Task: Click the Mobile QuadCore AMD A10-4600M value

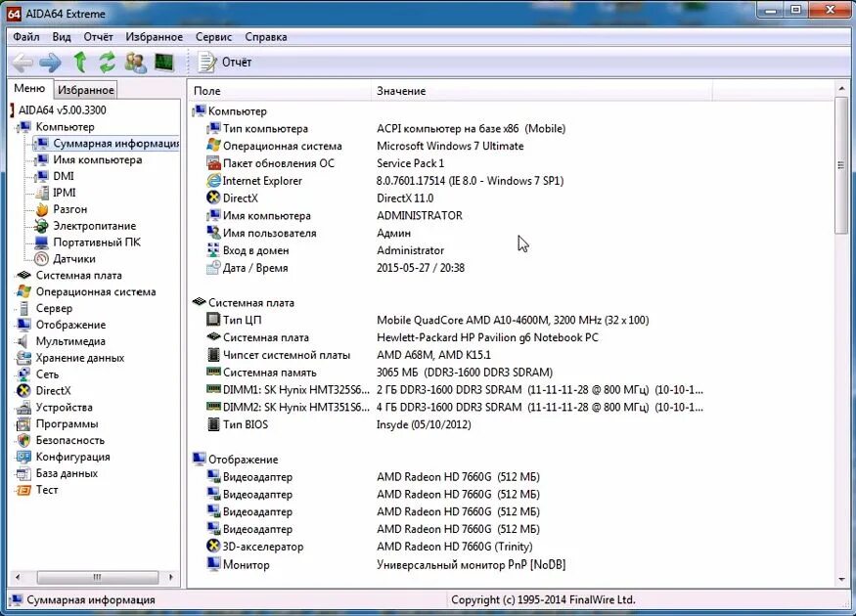Action: click(513, 321)
